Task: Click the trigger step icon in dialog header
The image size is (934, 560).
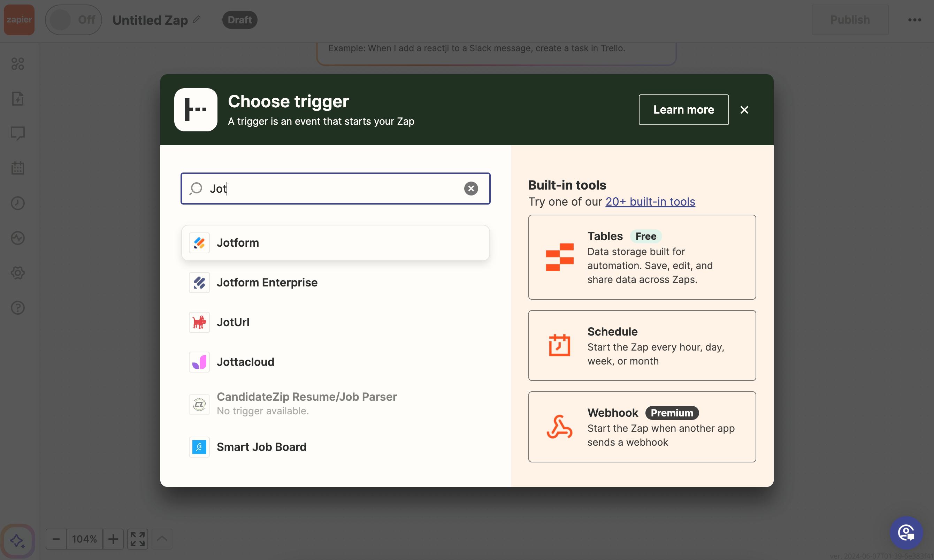Action: click(x=196, y=110)
